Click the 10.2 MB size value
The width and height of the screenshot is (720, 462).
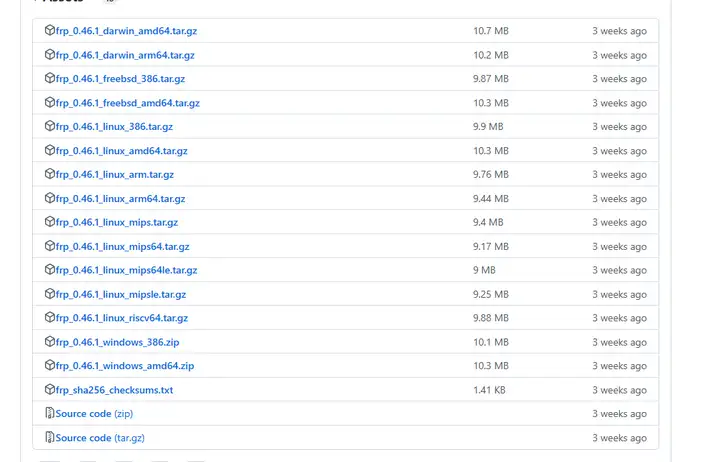click(x=491, y=56)
